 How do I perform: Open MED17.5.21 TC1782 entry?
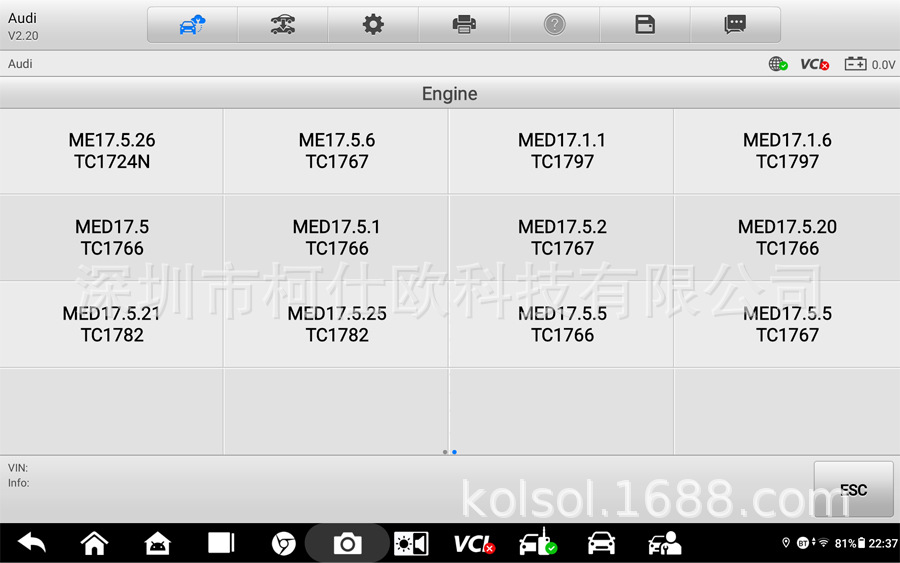tap(112, 324)
